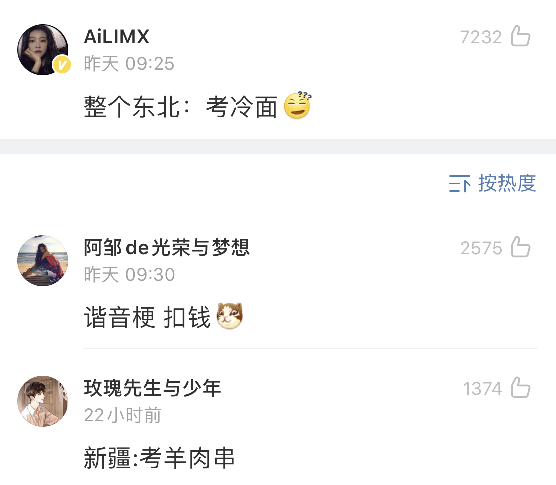Tap the 2575 like count
The width and height of the screenshot is (556, 485).
[x=481, y=248]
